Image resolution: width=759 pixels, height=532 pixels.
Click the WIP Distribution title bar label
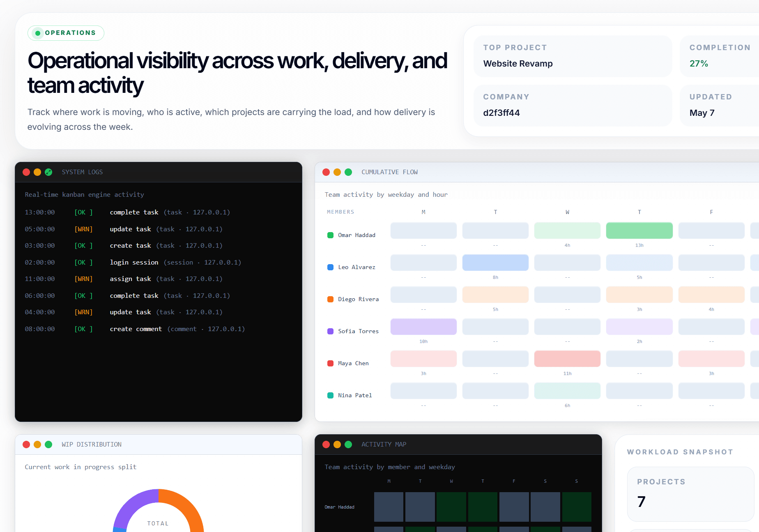92,444
